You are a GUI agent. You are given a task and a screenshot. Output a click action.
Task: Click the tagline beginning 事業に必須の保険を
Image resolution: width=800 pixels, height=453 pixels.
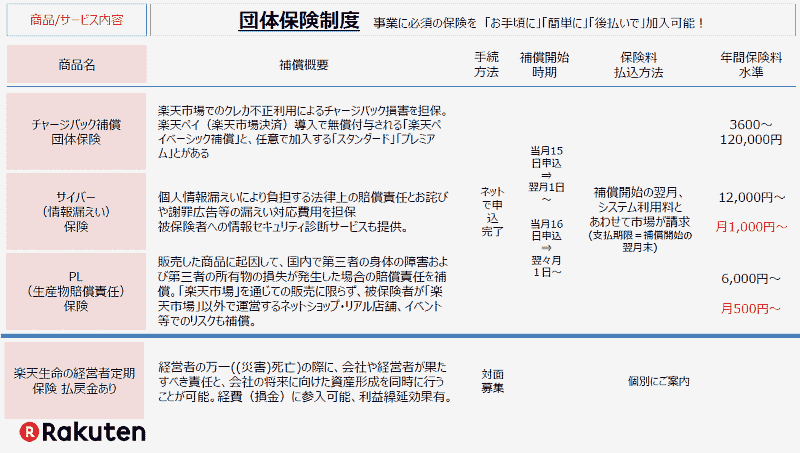(x=538, y=23)
